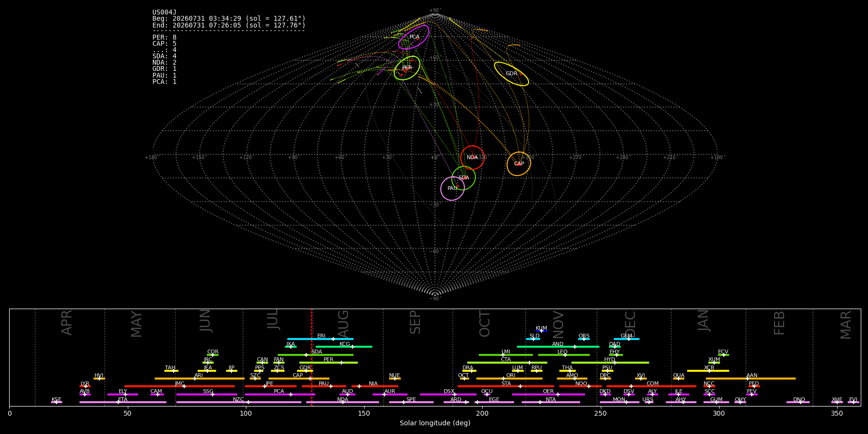Click the 300 tick on solar longitude axis

point(719,413)
